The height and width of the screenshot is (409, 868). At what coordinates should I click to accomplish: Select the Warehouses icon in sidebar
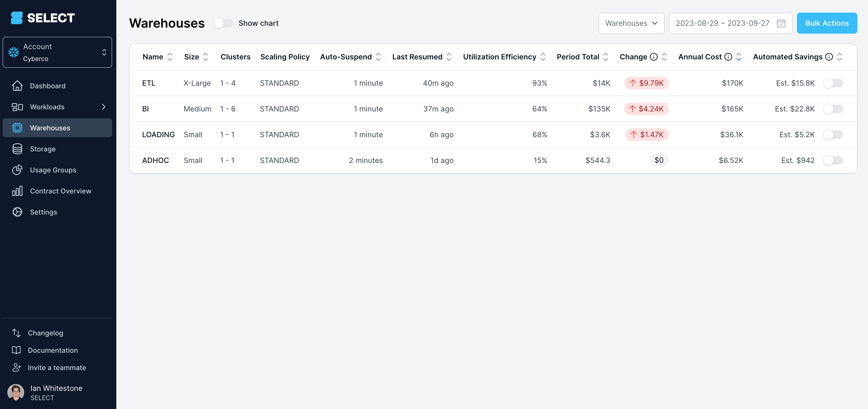[17, 128]
